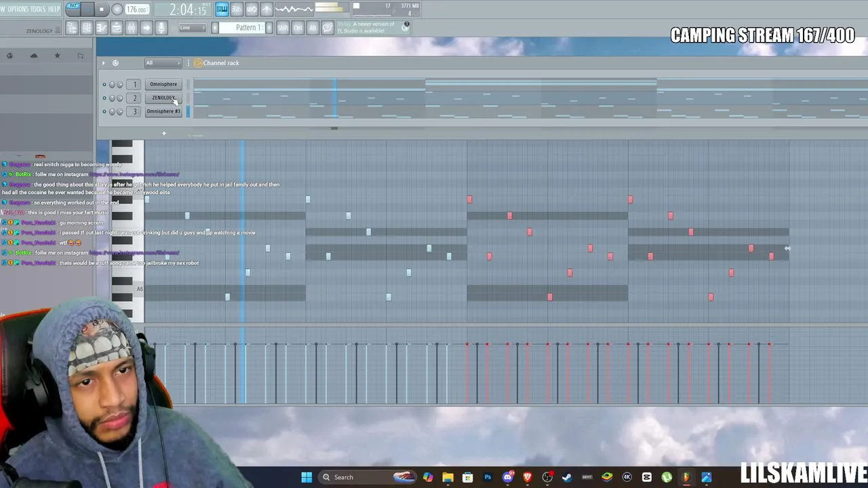868x488 pixels.
Task: Stop playback with the Stop button
Action: click(x=102, y=9)
